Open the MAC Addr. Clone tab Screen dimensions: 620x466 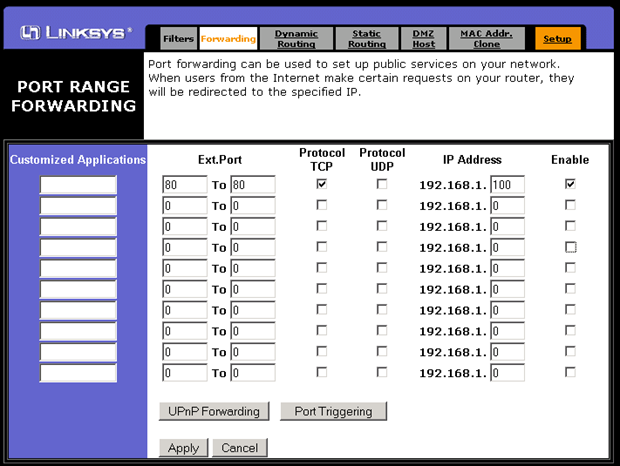click(486, 39)
